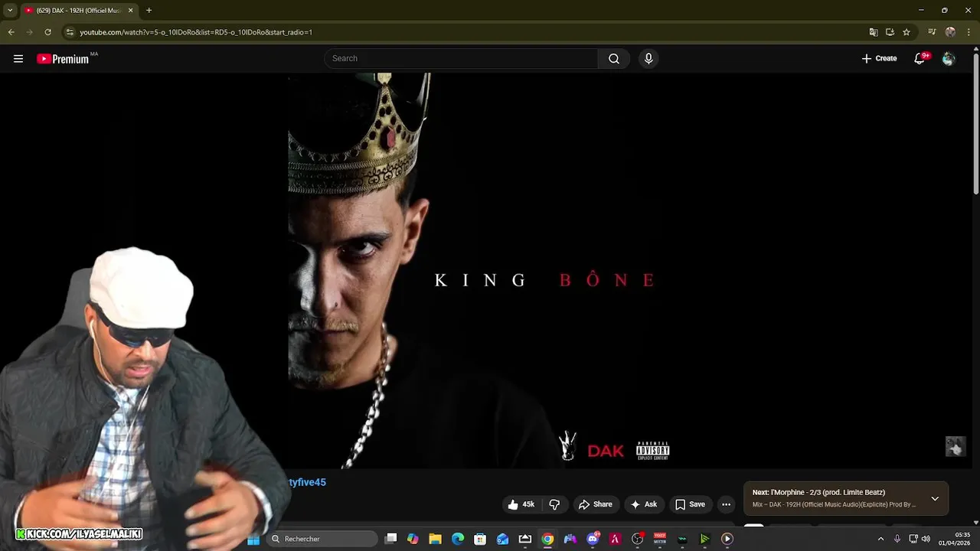Install YouTube app icon in address bar

[x=890, y=32]
